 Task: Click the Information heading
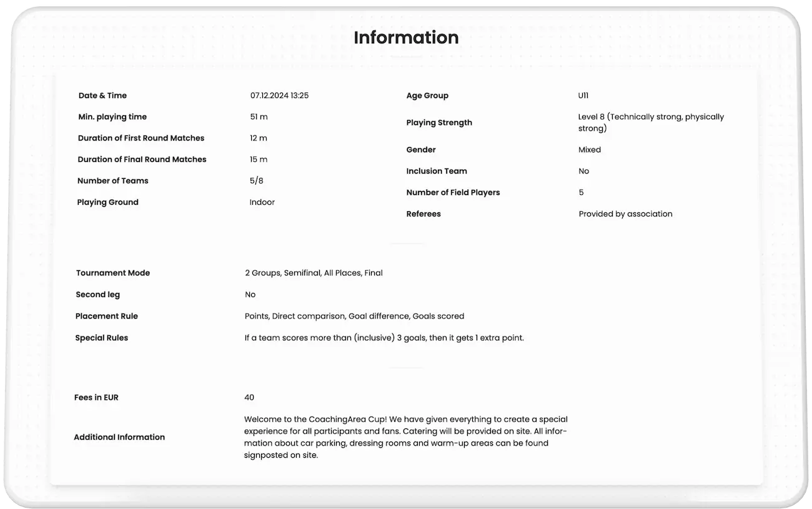(x=406, y=37)
